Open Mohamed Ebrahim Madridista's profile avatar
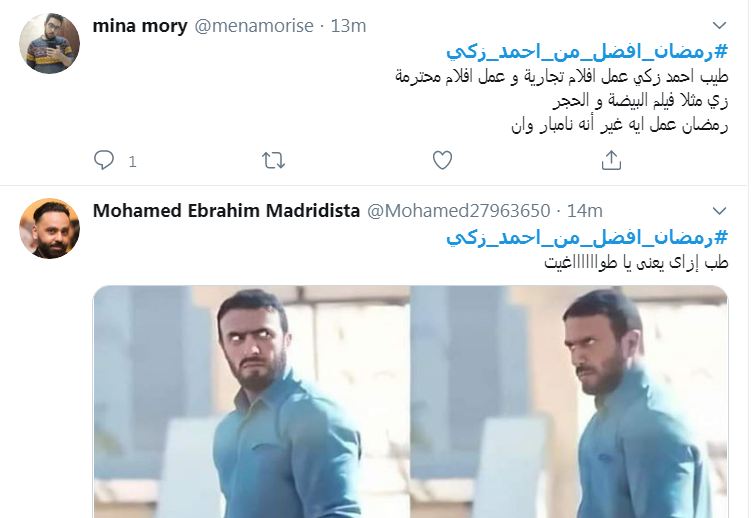This screenshot has height=518, width=751. (49, 228)
